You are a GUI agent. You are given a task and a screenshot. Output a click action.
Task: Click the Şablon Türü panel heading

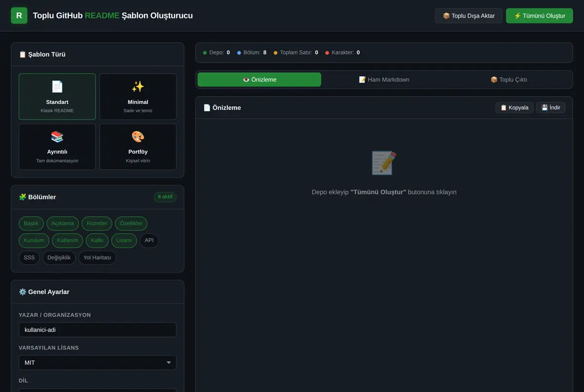pos(42,54)
